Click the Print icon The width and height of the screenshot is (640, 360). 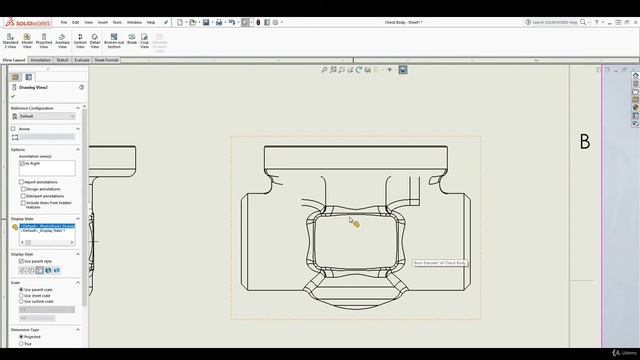click(x=219, y=22)
